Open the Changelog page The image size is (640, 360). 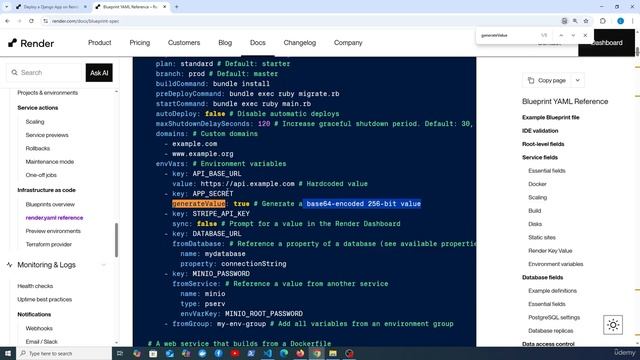coord(300,42)
